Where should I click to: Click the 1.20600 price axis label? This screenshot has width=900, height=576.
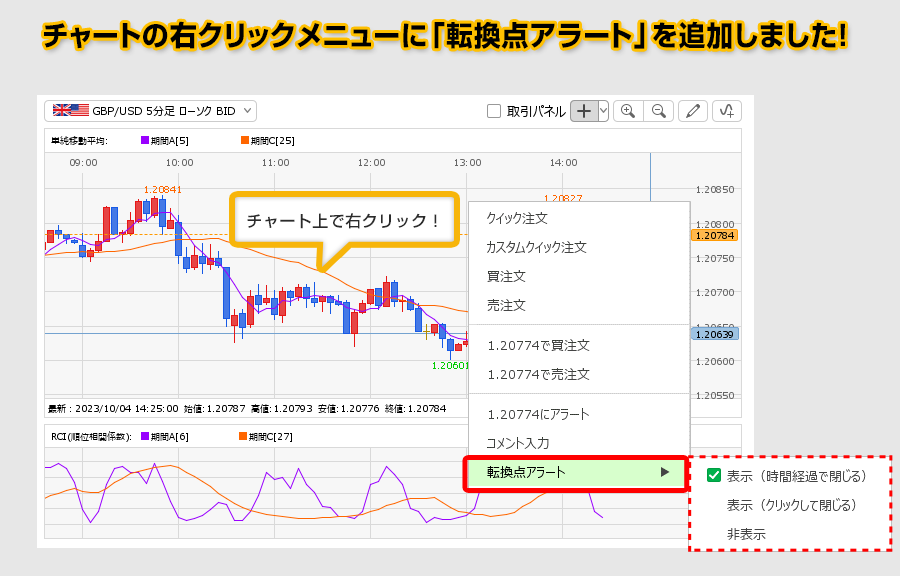pyautogui.click(x=715, y=361)
